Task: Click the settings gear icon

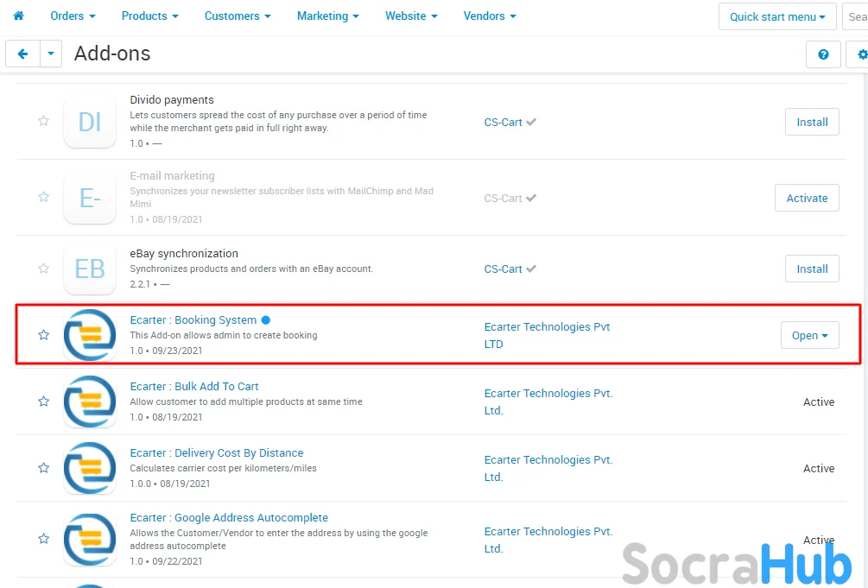Action: [x=860, y=54]
